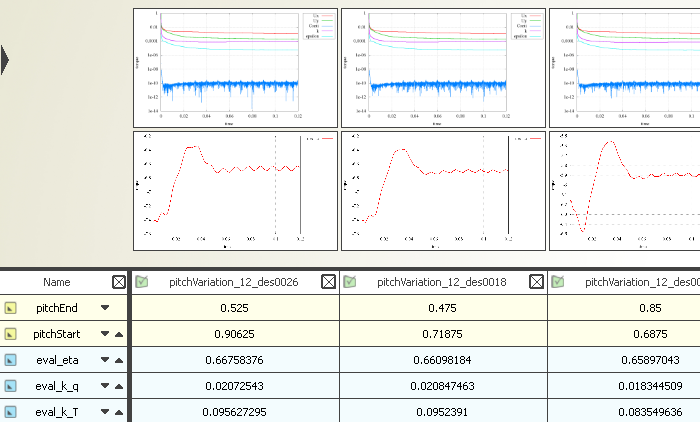Click eval_k_T value 0.095627295
Viewport: 700px width, 422px height.
point(235,411)
